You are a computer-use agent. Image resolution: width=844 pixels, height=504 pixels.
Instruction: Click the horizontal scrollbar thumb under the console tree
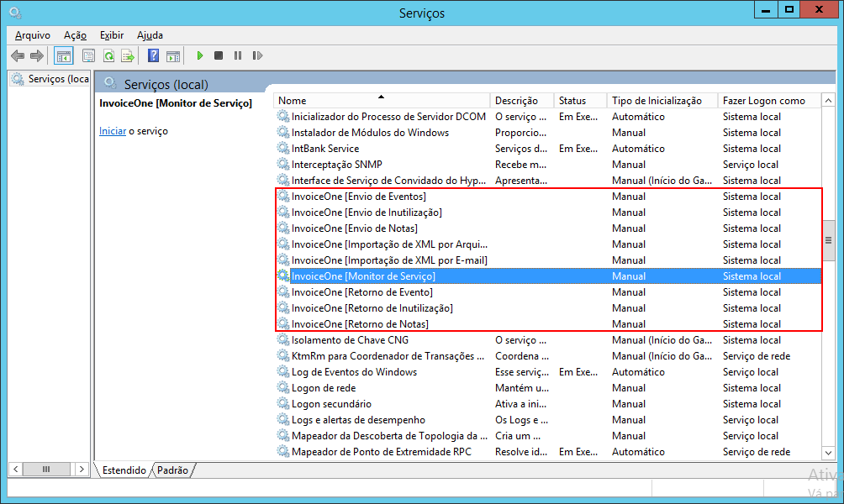tap(46, 470)
